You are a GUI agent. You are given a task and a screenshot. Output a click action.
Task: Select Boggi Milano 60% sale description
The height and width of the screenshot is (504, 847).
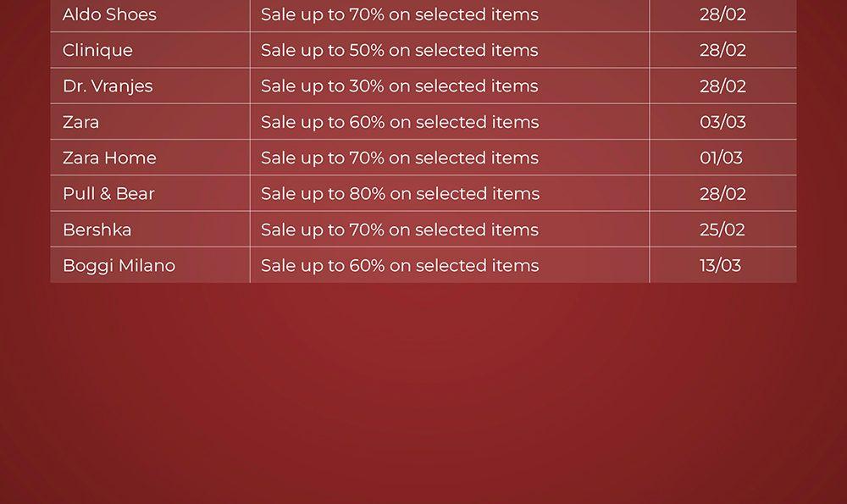point(400,265)
